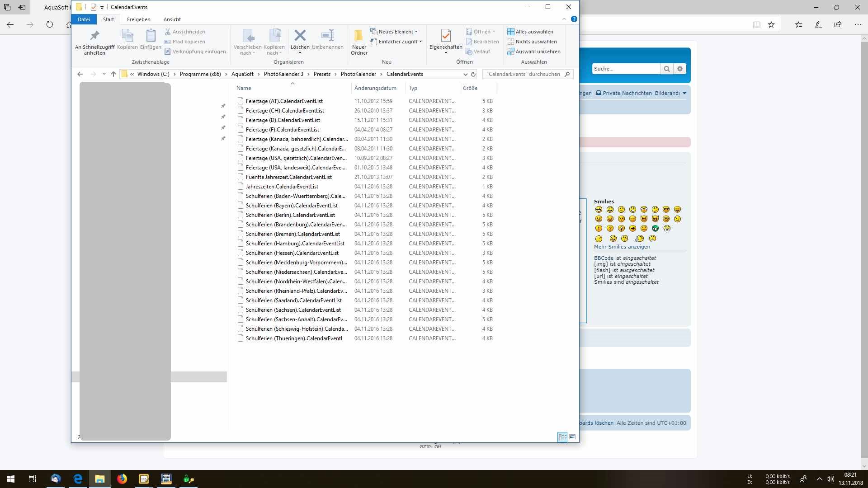Switch to details view toggle at bottom
Image resolution: width=868 pixels, height=488 pixels.
[x=562, y=437]
